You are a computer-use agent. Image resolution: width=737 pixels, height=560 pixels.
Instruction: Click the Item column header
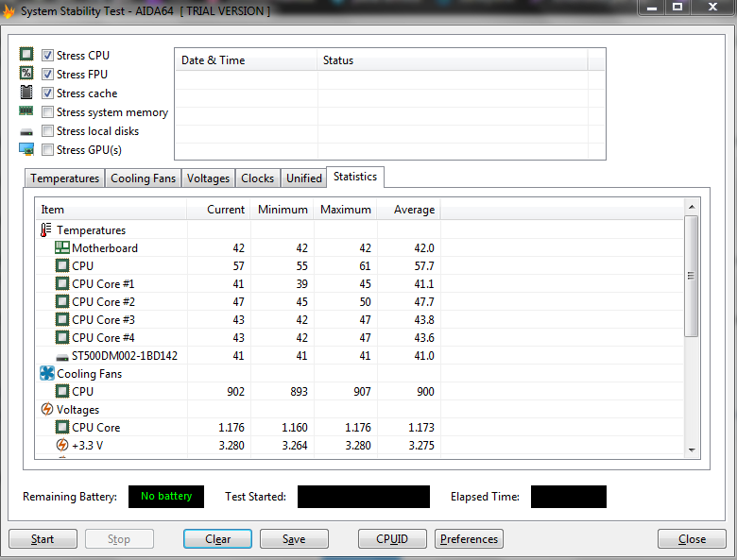coord(111,210)
